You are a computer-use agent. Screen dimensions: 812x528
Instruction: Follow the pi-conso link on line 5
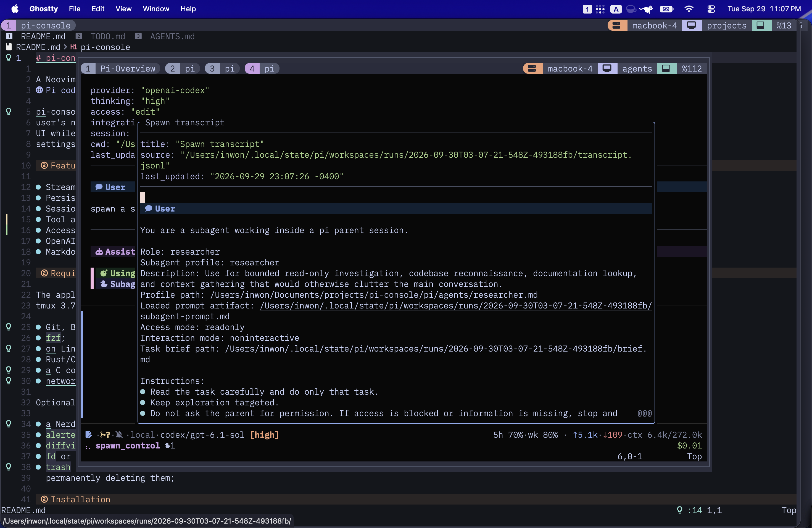(x=56, y=112)
